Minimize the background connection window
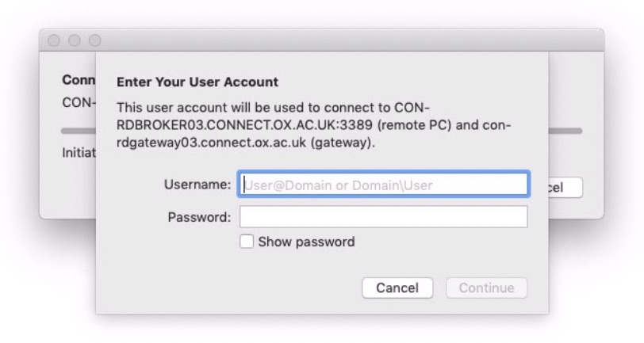 (x=75, y=40)
